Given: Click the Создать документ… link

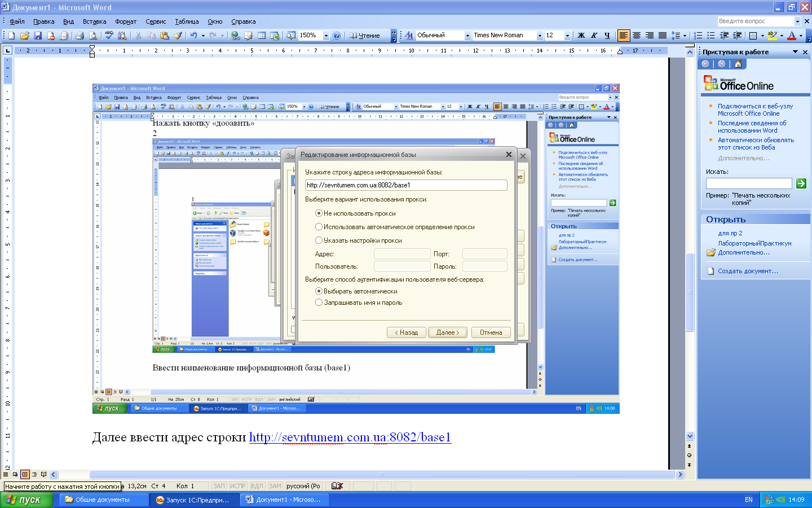Looking at the screenshot, I should (748, 271).
